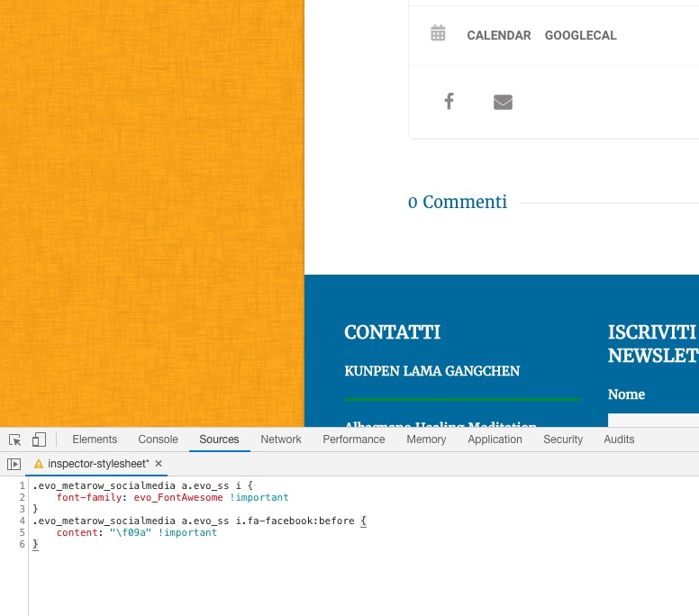Click the content "\f09a" value in code
The width and height of the screenshot is (699, 616).
coord(132,533)
